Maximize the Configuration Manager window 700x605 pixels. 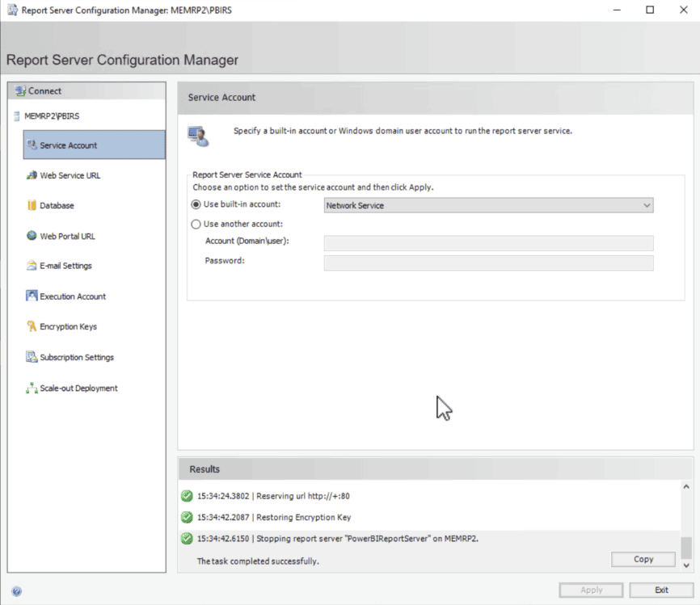pos(650,10)
